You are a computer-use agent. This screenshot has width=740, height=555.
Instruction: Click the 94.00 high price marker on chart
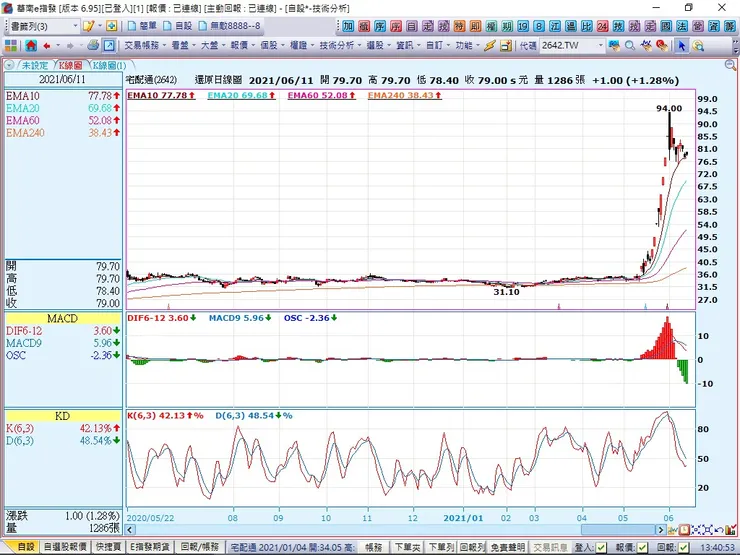tap(668, 107)
